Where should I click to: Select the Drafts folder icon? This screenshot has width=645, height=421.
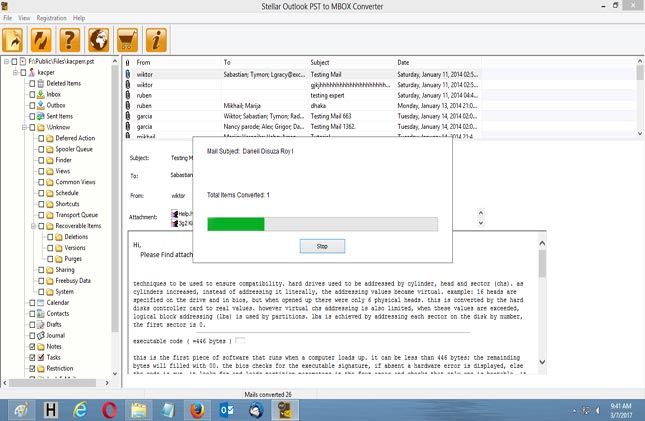coord(41,324)
